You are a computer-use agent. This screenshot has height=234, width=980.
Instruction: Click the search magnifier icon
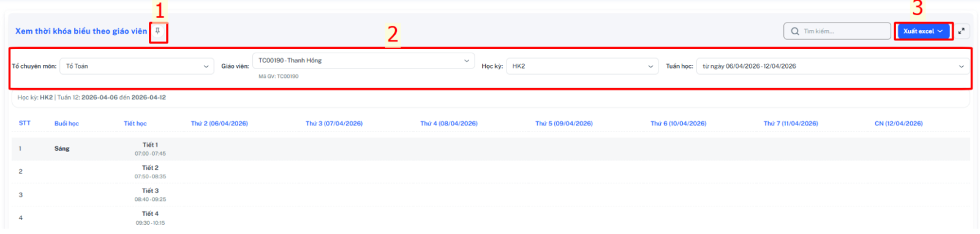tap(794, 31)
